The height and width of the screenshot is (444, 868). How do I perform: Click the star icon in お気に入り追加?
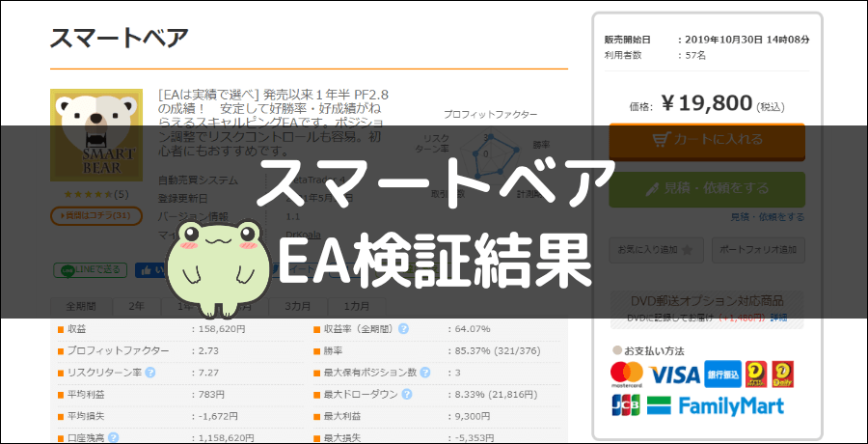tap(687, 250)
